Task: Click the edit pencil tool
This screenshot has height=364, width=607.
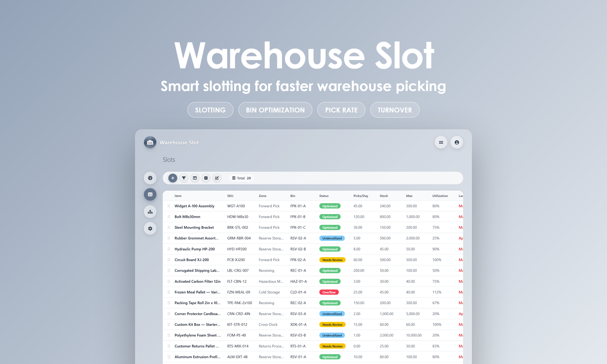Action: 217,178
